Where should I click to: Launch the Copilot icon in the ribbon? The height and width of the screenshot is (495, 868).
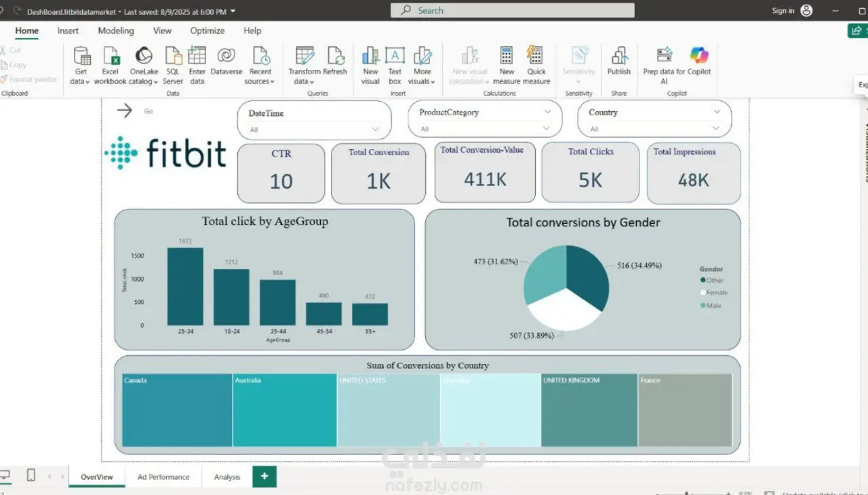tap(698, 56)
